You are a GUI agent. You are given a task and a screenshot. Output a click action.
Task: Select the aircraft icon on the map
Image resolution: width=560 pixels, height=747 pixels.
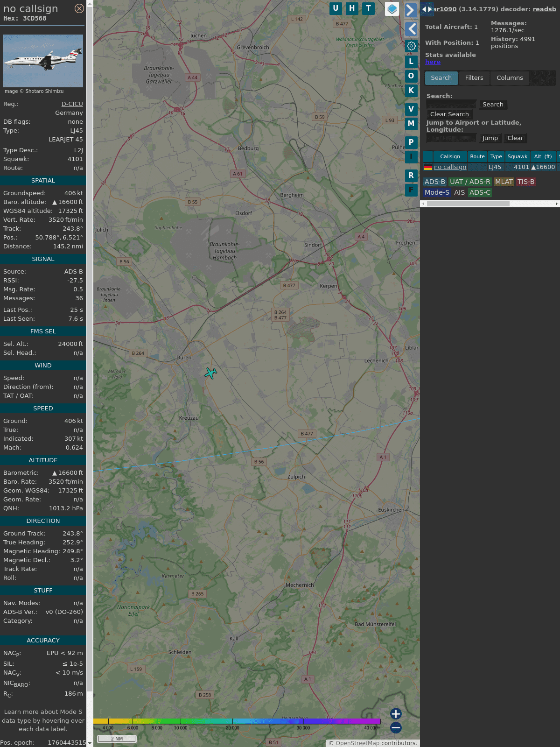(211, 373)
